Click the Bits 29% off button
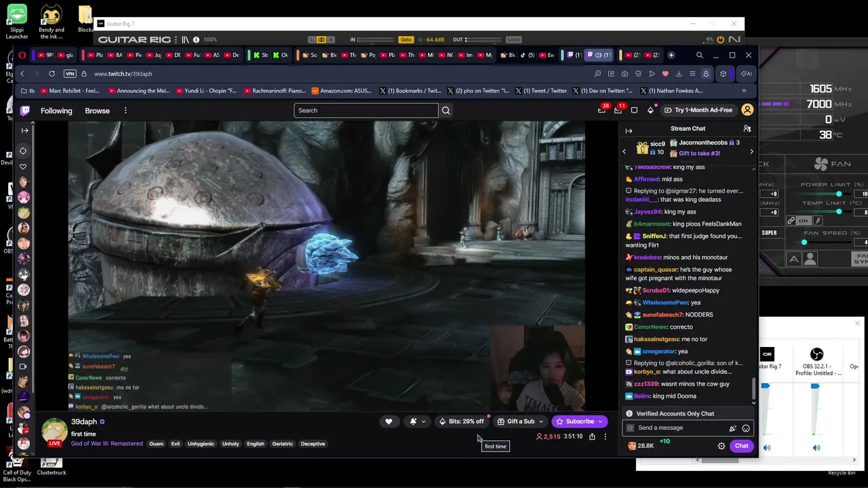 [462, 422]
